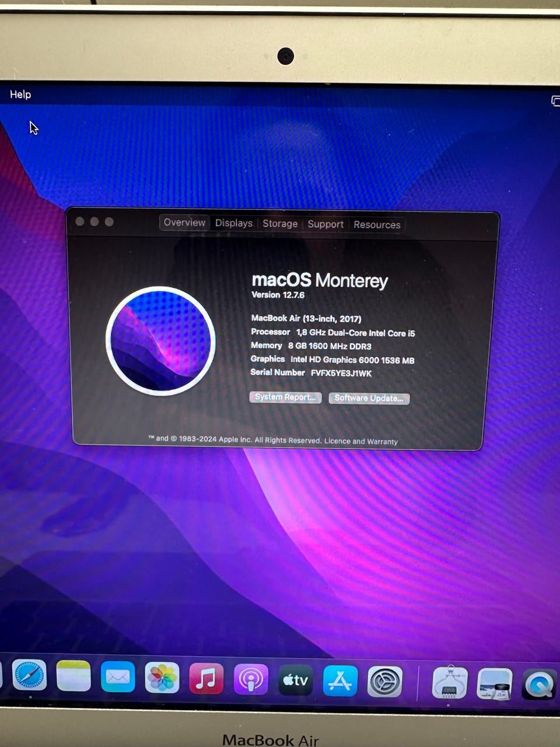Viewport: 560px width, 747px height.
Task: Click the 8 GB 1600 MHz DDR3 text
Action: [330, 346]
